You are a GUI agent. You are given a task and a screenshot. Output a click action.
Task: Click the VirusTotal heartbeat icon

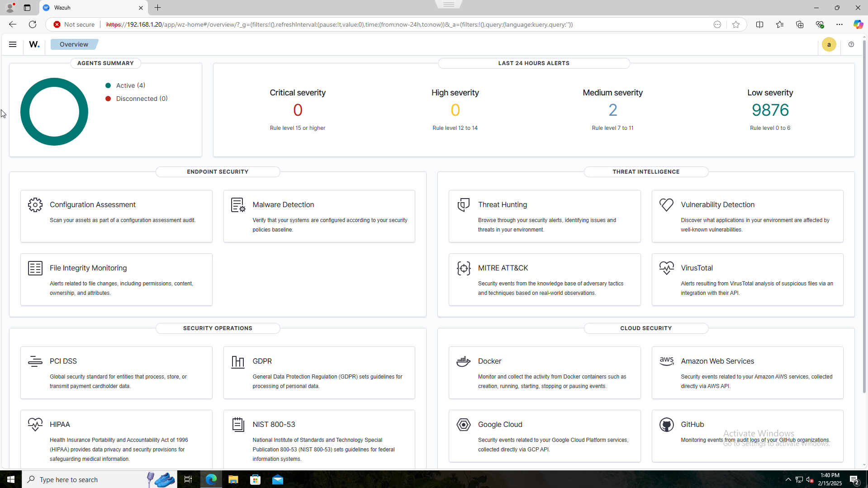(666, 268)
